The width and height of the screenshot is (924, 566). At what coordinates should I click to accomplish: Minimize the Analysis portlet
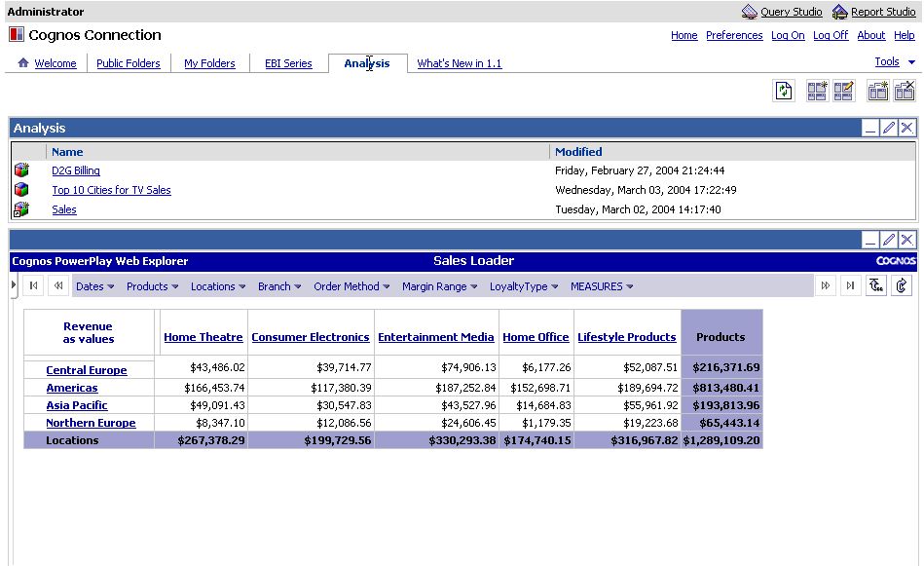[870, 128]
